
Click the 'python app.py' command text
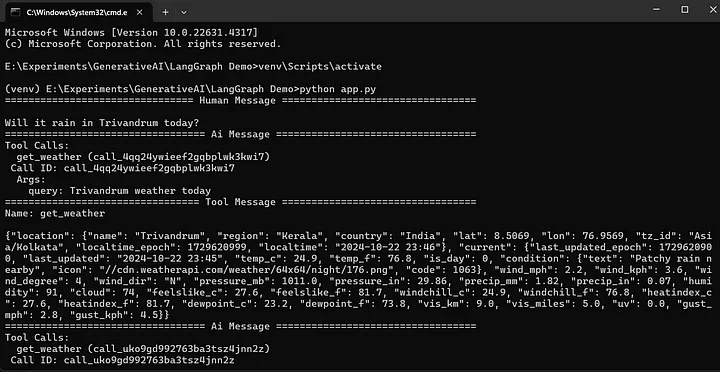[x=338, y=89]
